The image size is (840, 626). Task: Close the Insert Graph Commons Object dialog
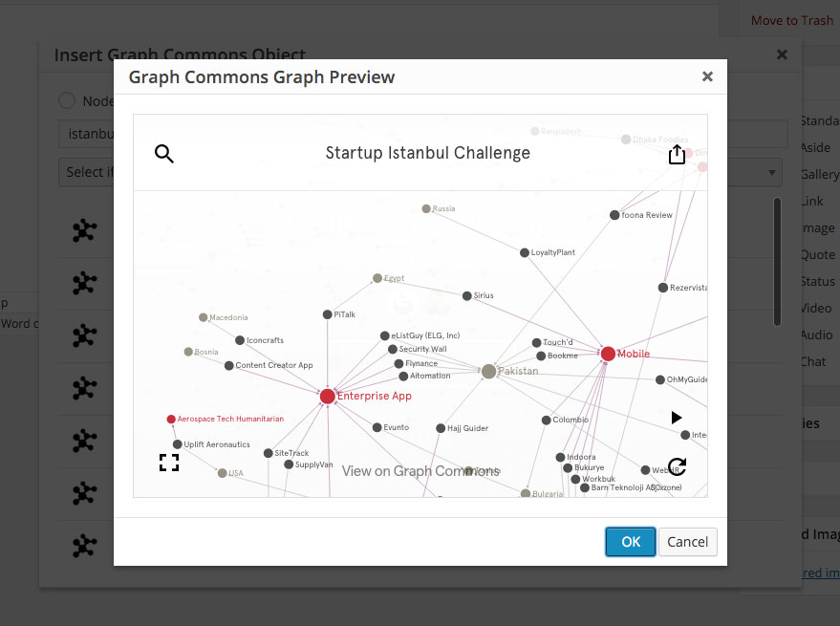click(x=782, y=54)
